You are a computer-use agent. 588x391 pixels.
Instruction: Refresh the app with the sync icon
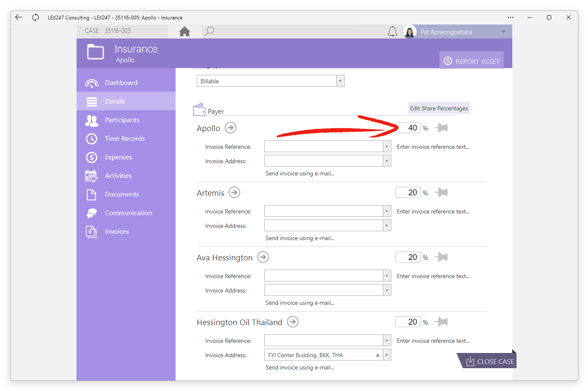tap(36, 17)
